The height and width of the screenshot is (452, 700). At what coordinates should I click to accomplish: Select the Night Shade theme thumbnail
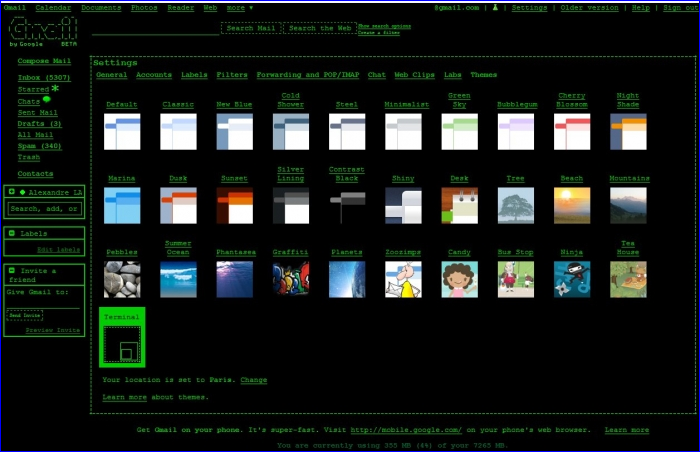628,132
